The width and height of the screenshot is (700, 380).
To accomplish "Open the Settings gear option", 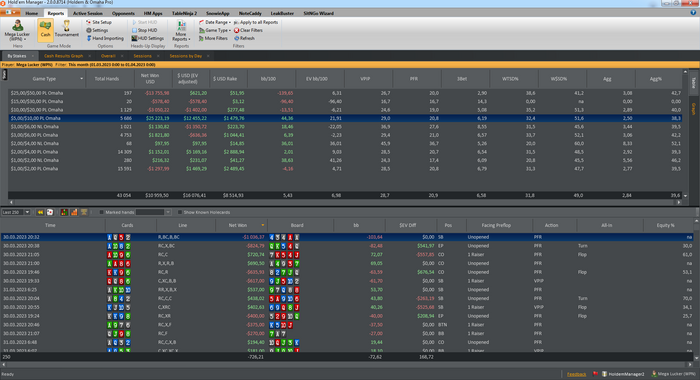I will pyautogui.click(x=97, y=30).
